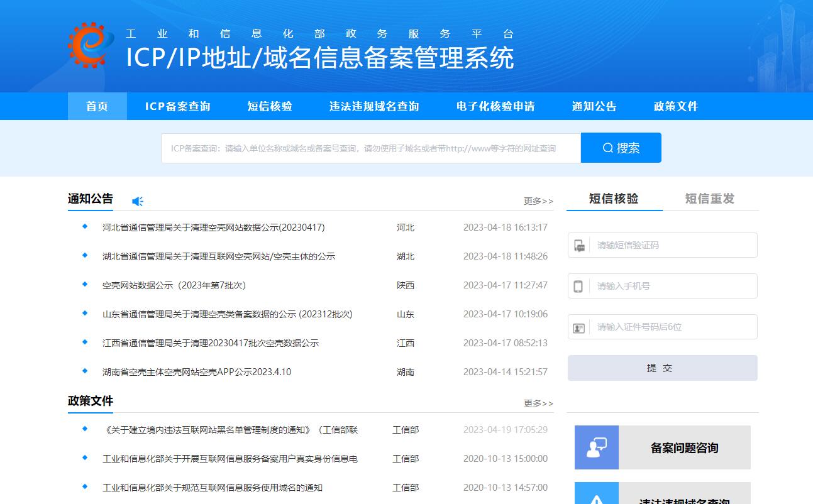Open the 河北省通信管理局 空壳网站 notice link
813x504 pixels.
point(214,227)
